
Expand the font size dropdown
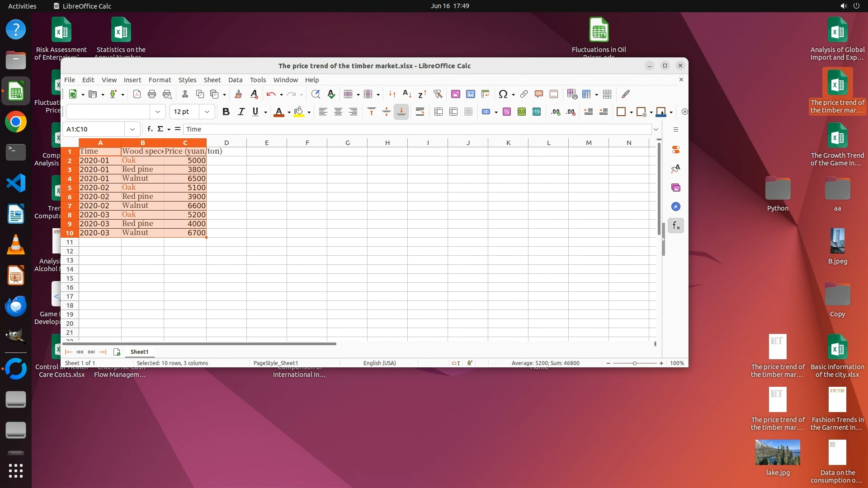tap(207, 112)
